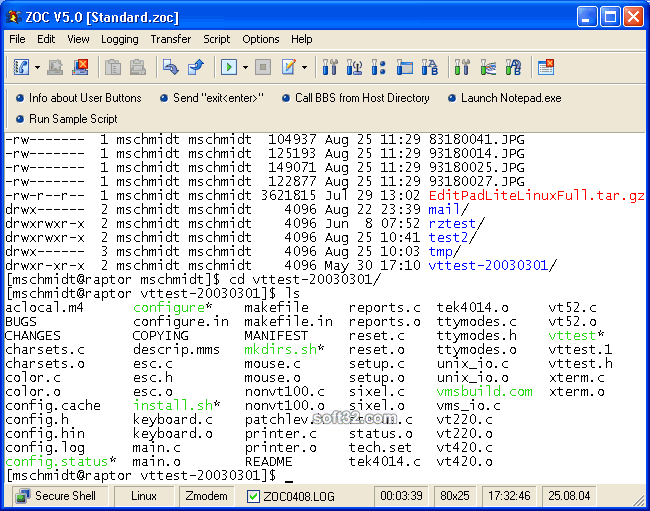Click the Linux emulation status field
This screenshot has height=511, width=650.
tap(144, 496)
